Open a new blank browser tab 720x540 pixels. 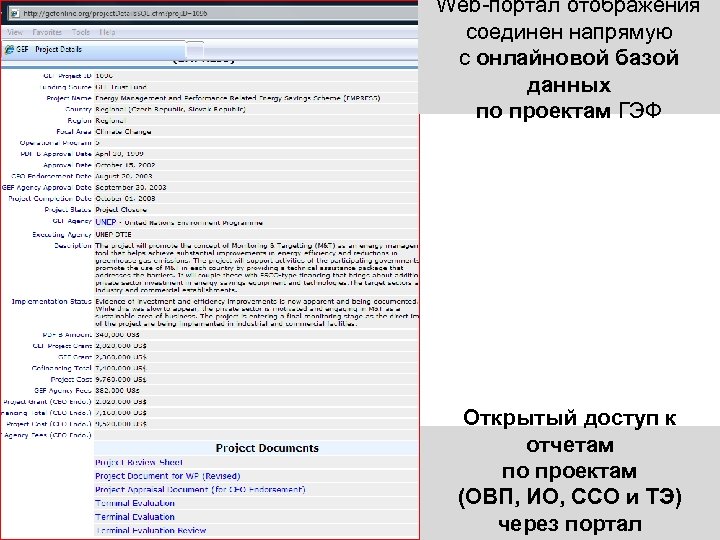click(195, 49)
